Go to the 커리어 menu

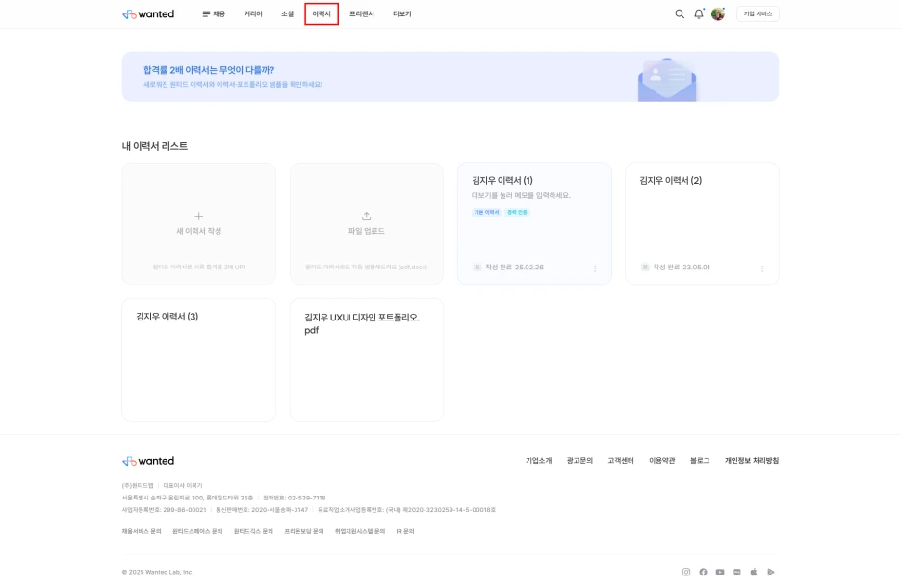coord(253,13)
